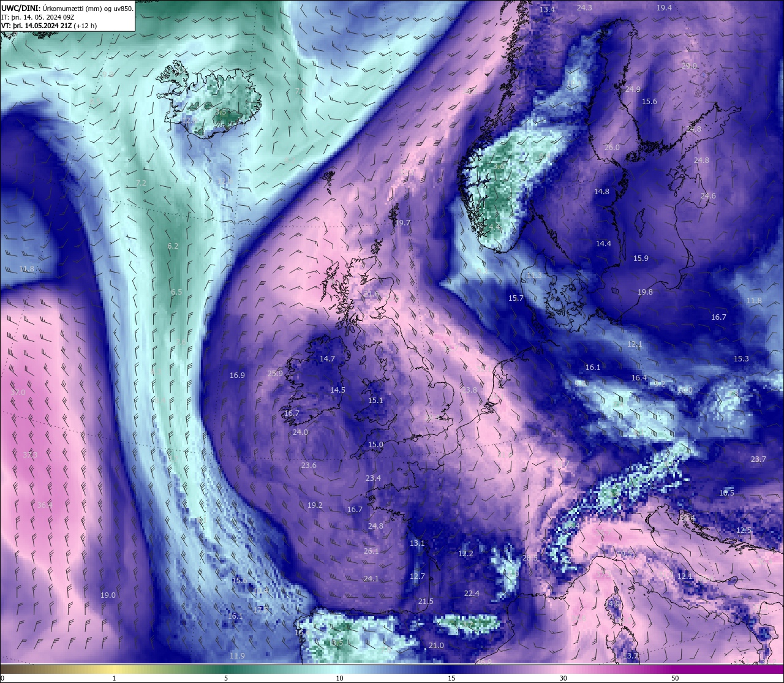
Task: Click the 14.8 value over central Sweden
Action: (x=601, y=191)
